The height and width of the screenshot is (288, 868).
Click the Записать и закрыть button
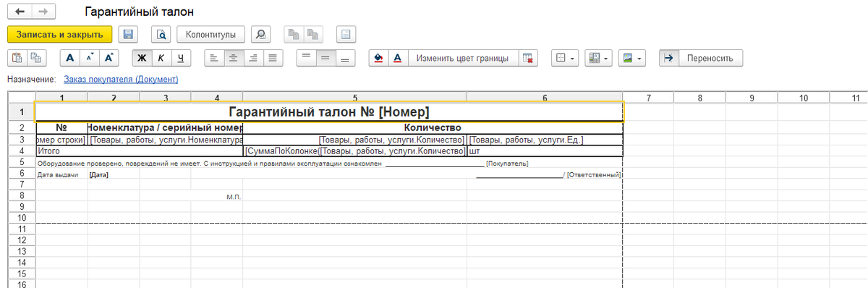tap(59, 34)
